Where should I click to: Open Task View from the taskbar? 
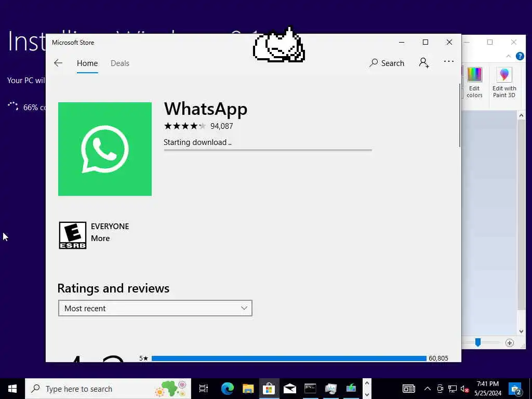(x=203, y=389)
